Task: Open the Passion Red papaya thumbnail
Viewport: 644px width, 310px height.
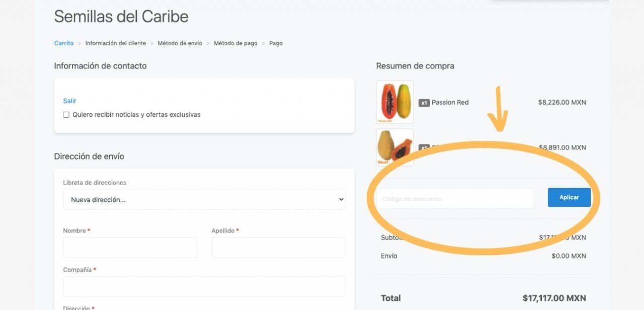Action: coord(395,102)
